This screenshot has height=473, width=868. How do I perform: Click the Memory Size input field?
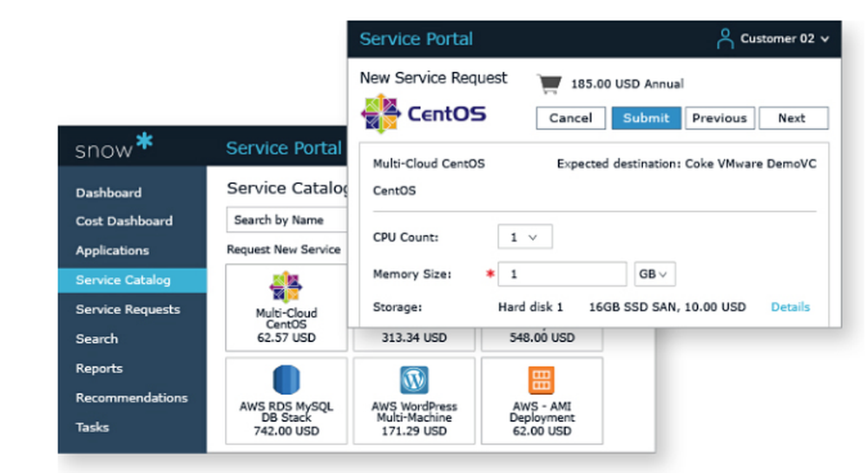pos(562,274)
